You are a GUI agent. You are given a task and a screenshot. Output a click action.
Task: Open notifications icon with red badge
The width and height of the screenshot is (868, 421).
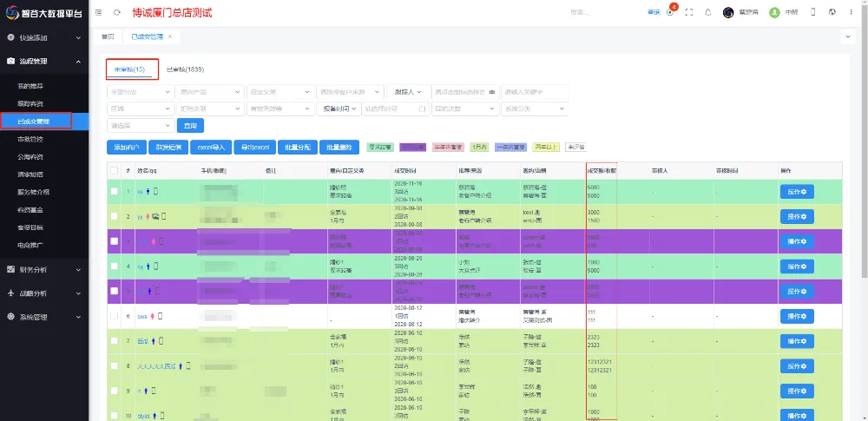click(x=670, y=12)
